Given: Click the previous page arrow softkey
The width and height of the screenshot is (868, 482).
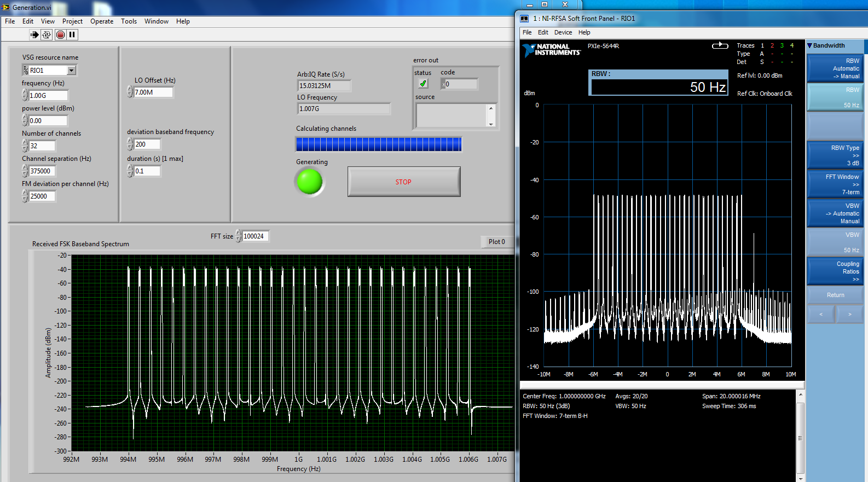Looking at the screenshot, I should (820, 314).
